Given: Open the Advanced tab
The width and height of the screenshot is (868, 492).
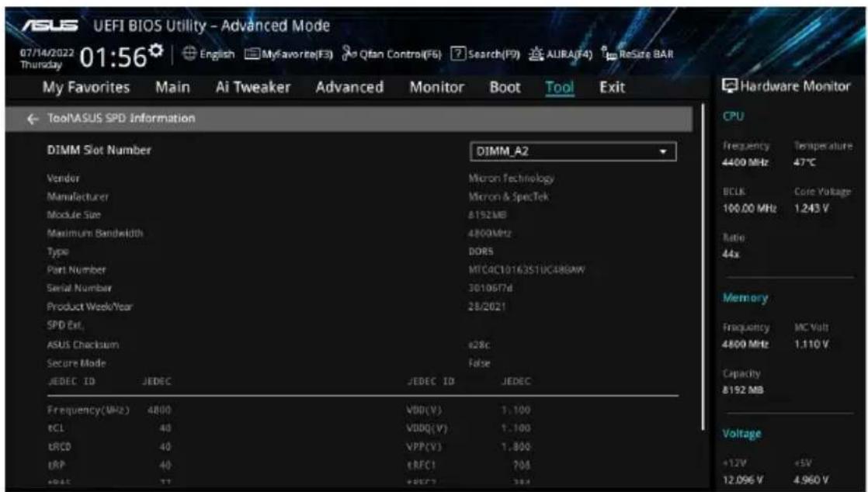Looking at the screenshot, I should coord(349,88).
